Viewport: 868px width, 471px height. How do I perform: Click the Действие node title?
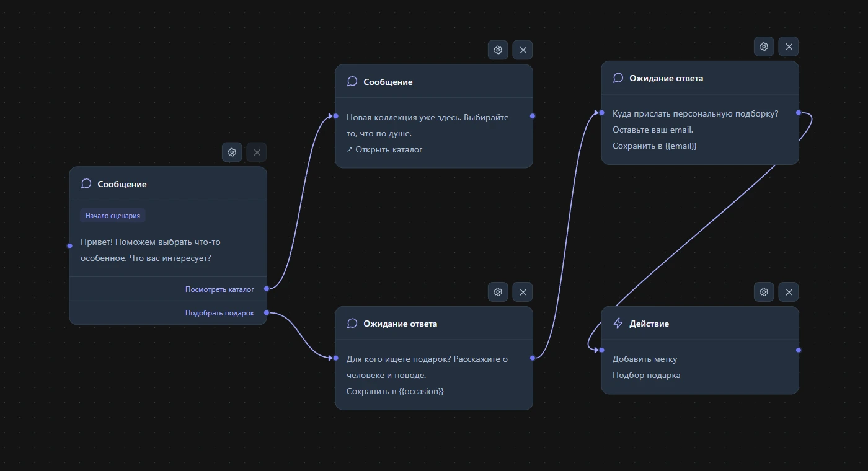(x=649, y=324)
